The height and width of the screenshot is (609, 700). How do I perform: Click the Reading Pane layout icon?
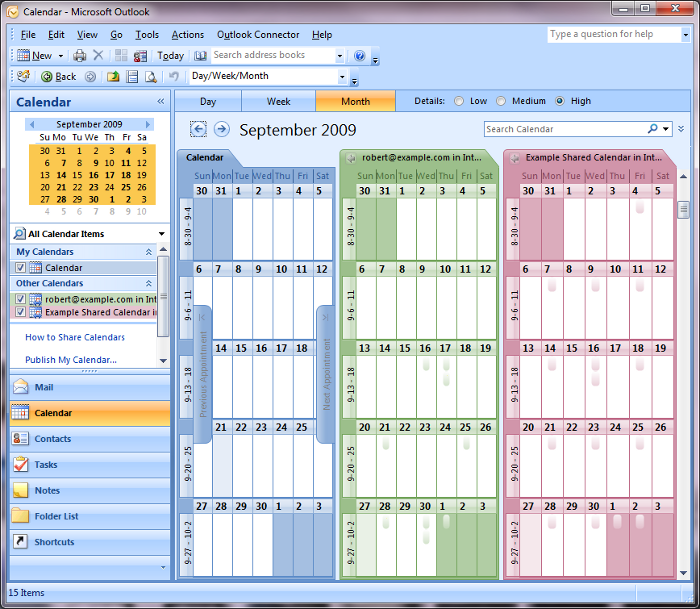point(132,77)
